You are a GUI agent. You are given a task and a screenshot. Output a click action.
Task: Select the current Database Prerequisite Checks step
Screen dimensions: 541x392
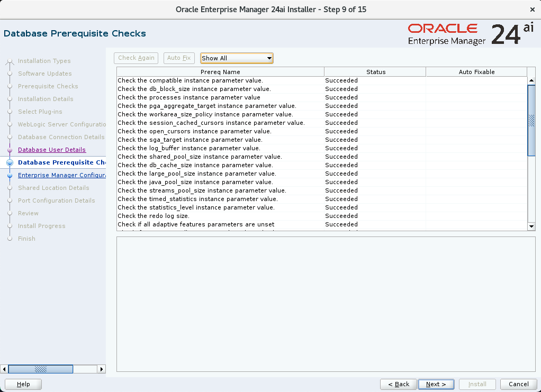click(62, 162)
